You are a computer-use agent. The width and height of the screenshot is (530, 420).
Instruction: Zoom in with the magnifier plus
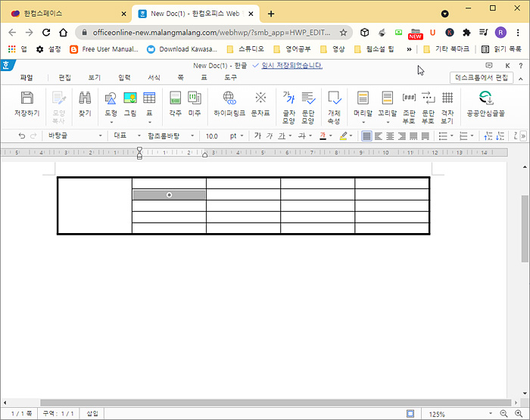pos(519,414)
